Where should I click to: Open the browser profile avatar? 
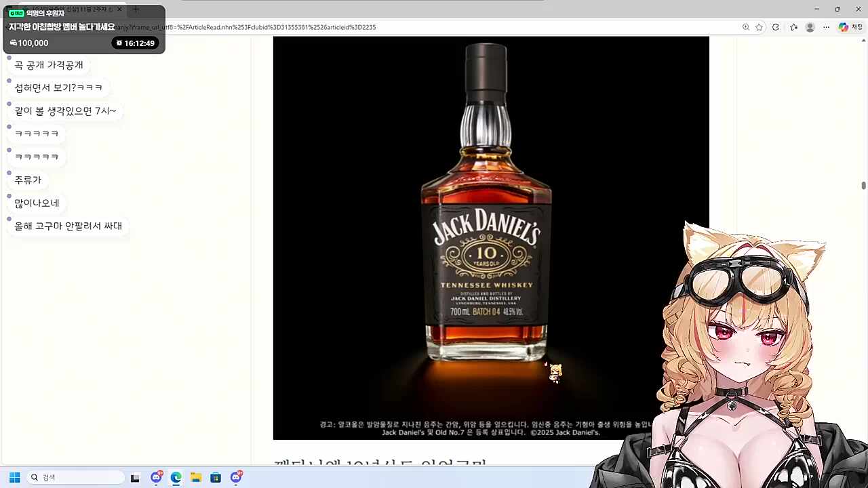click(x=810, y=27)
